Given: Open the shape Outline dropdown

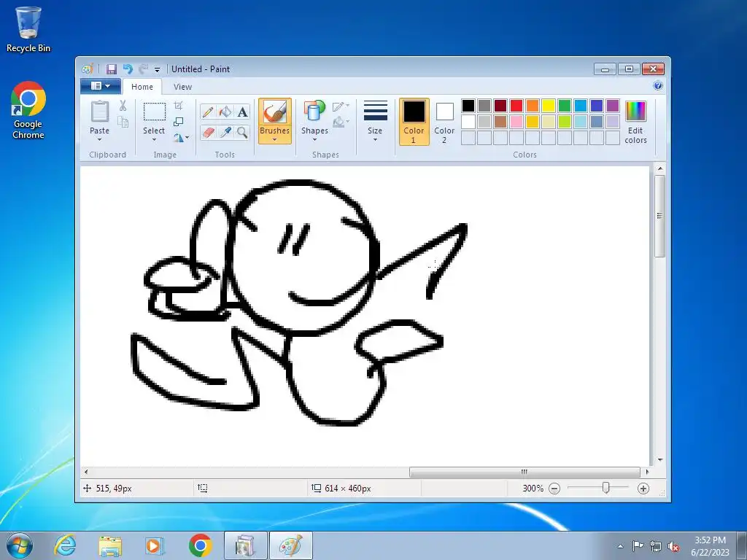Looking at the screenshot, I should tap(341, 106).
